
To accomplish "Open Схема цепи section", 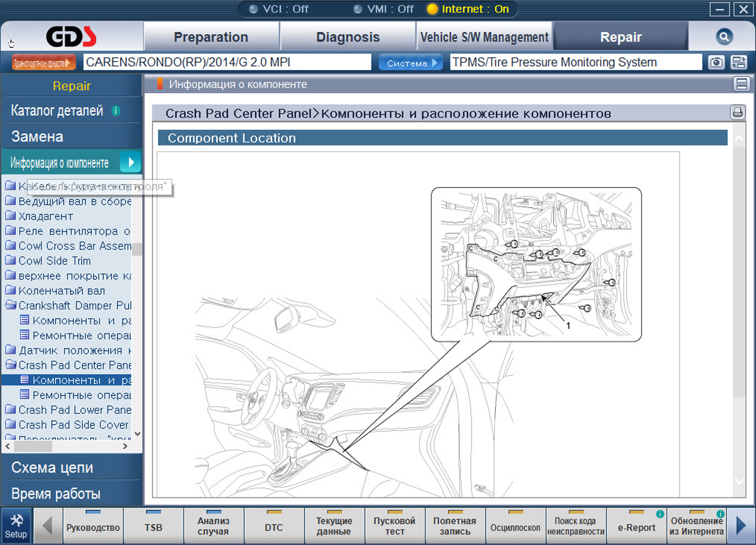I will pos(52,468).
